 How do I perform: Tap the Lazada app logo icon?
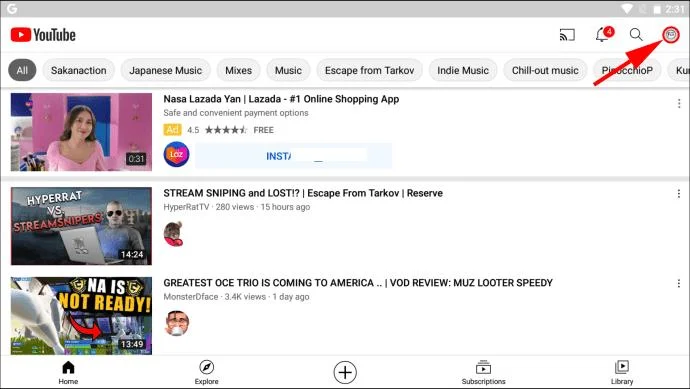(176, 154)
